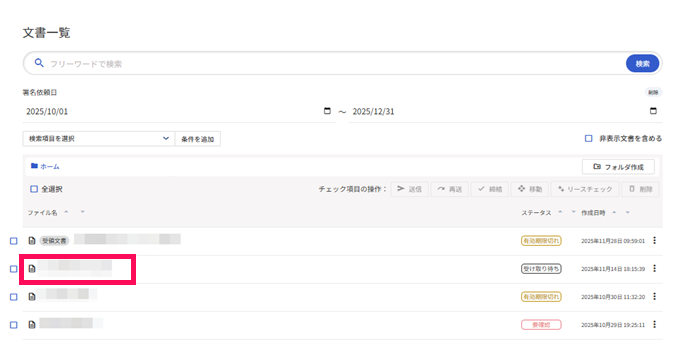Sort ステータス descending with the down arrow

[573, 212]
